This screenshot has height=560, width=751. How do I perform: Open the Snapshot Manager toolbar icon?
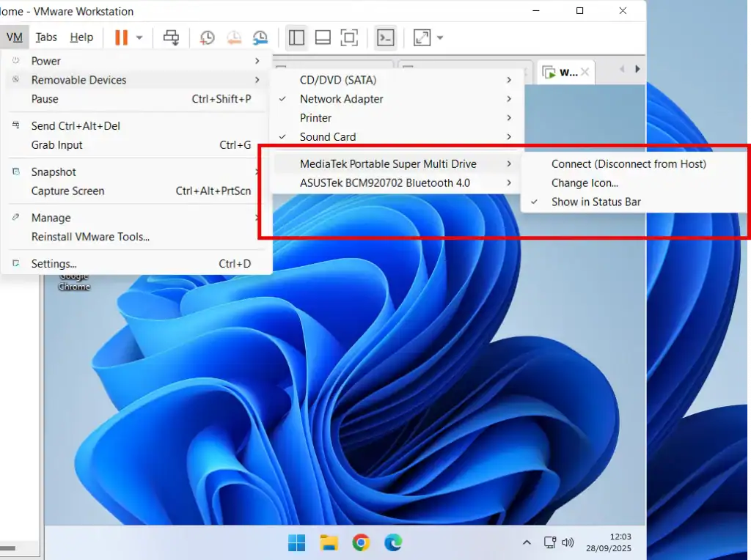(260, 37)
